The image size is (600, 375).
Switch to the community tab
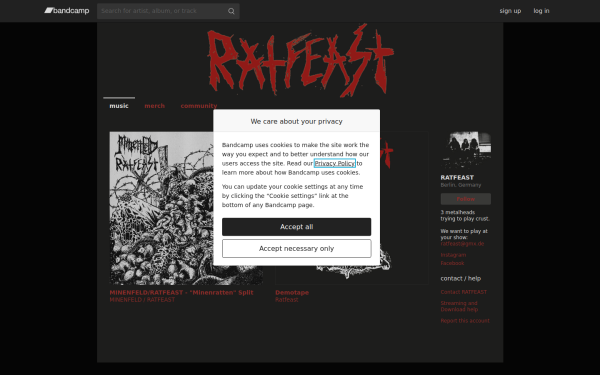(x=199, y=106)
